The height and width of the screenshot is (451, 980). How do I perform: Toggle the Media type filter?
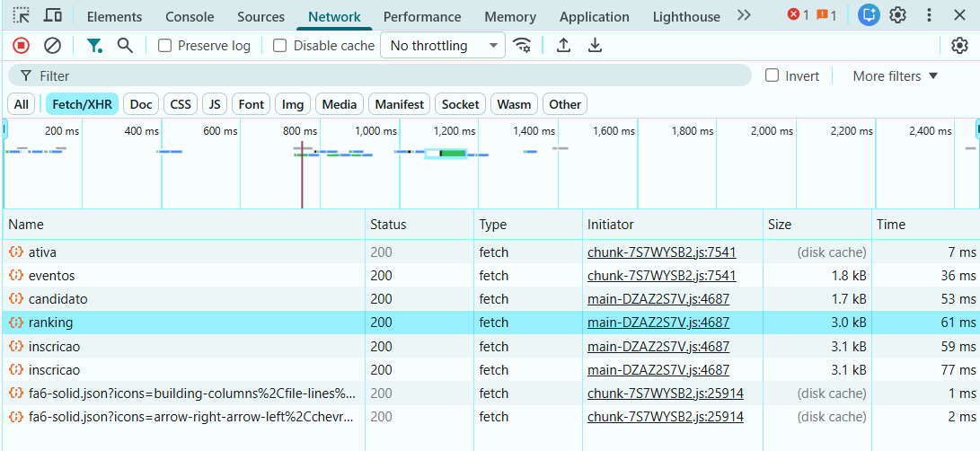click(340, 104)
